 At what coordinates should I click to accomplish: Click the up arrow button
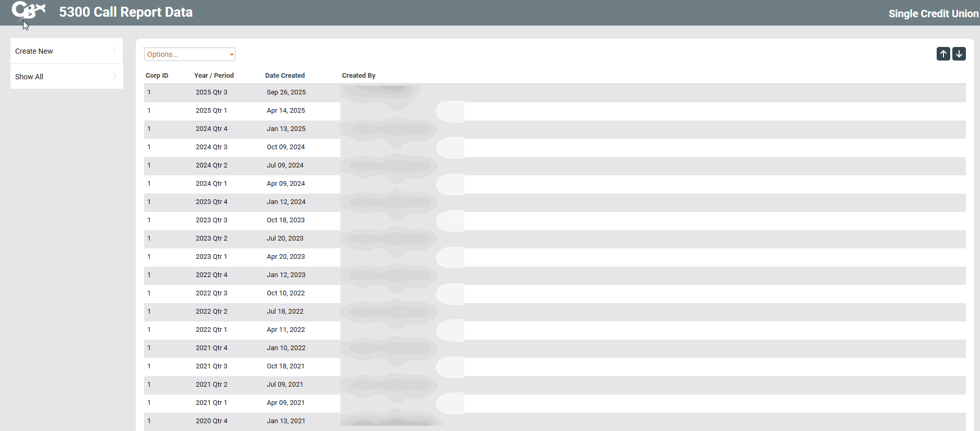(x=943, y=54)
